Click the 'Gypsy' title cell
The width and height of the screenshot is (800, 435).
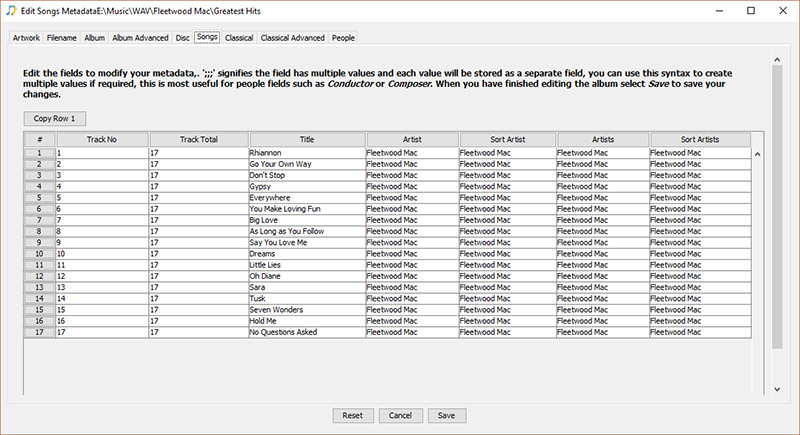tap(307, 187)
